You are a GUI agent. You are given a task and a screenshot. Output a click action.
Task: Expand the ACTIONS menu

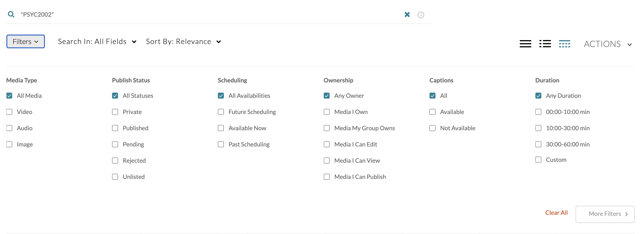[608, 44]
